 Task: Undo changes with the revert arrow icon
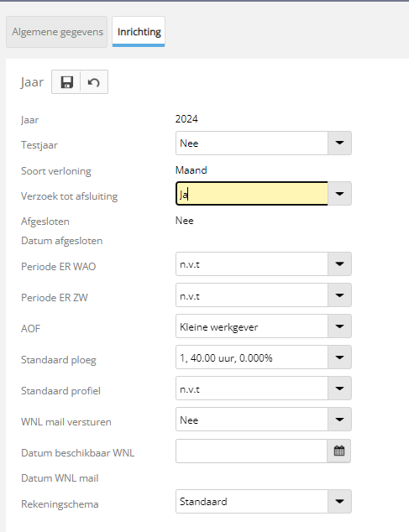94,82
